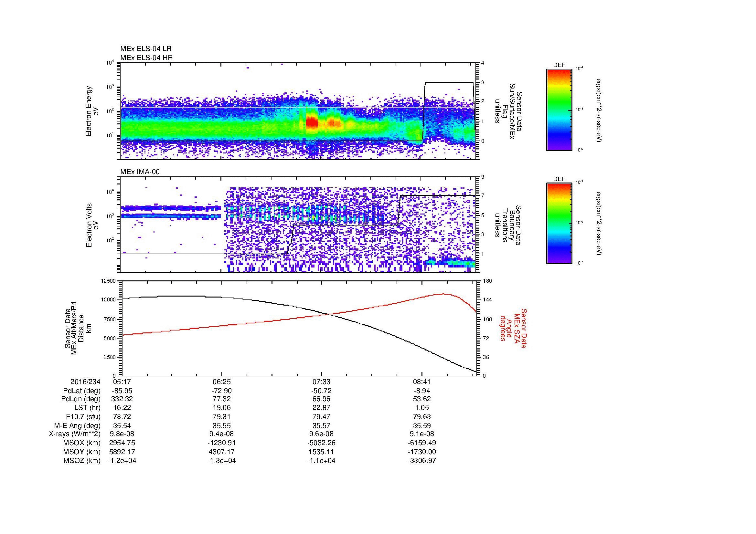Viewport: 756px width, 534px height.
Task: Click M-E Ang value '35.57'
Action: pyautogui.click(x=321, y=425)
